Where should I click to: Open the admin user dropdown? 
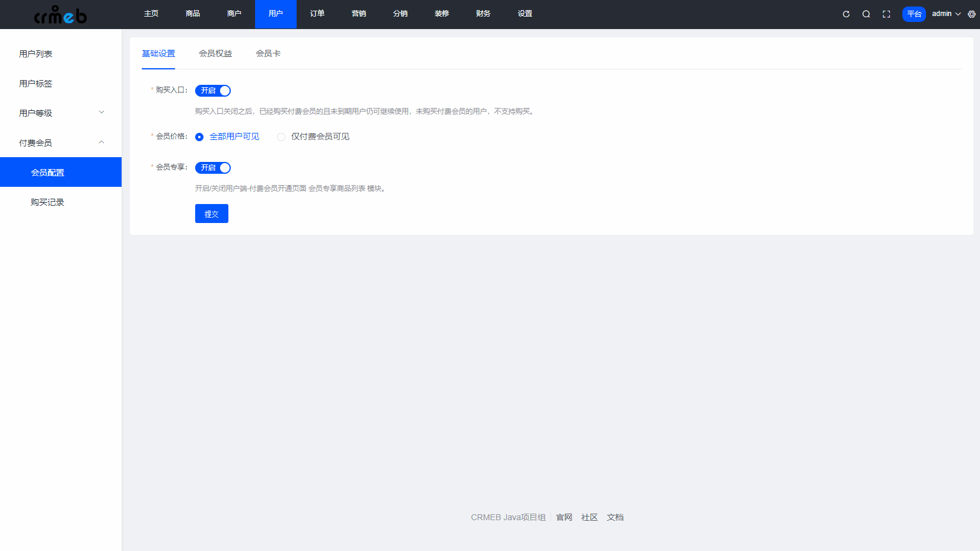946,14
